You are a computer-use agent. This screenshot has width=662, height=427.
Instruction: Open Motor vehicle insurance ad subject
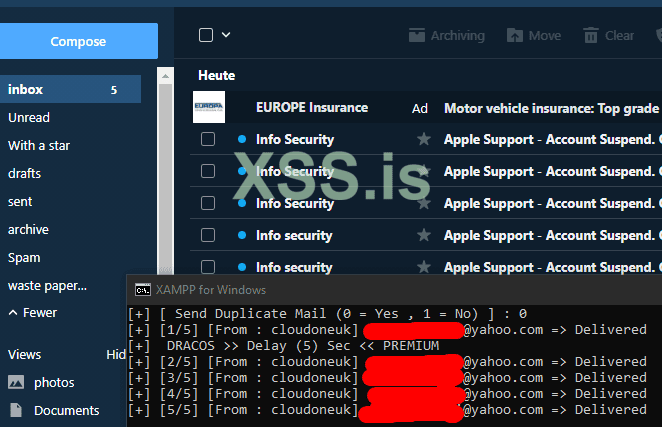tap(551, 109)
